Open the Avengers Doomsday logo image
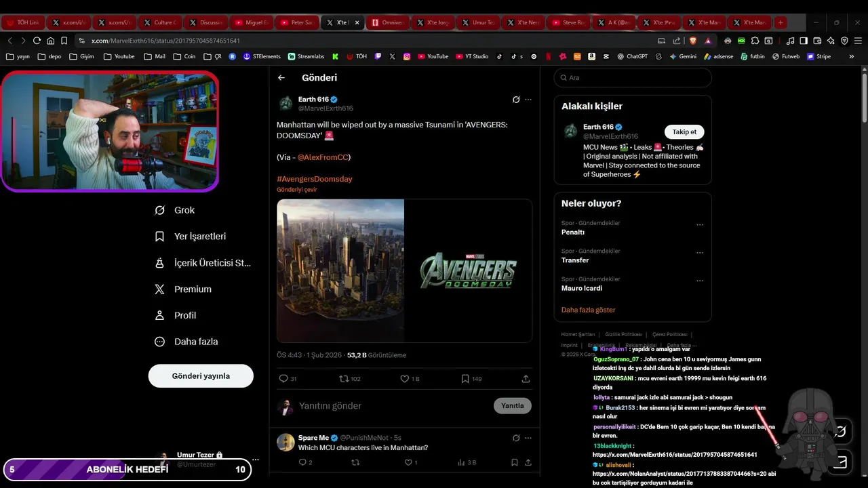 coord(468,270)
